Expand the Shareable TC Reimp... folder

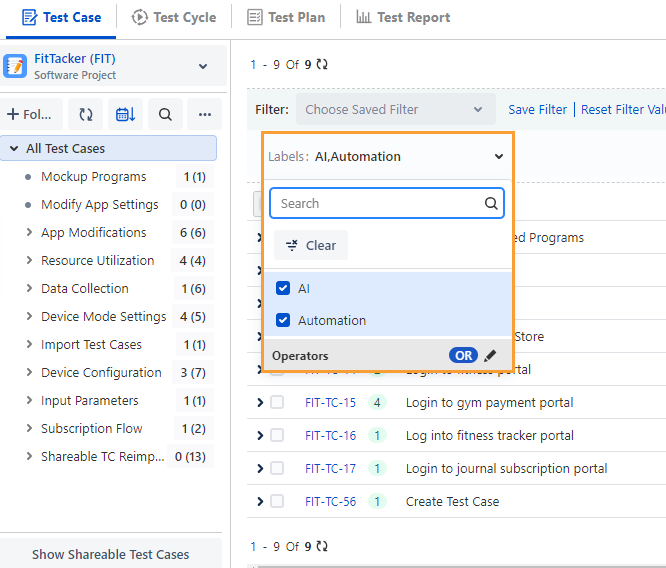point(29,457)
